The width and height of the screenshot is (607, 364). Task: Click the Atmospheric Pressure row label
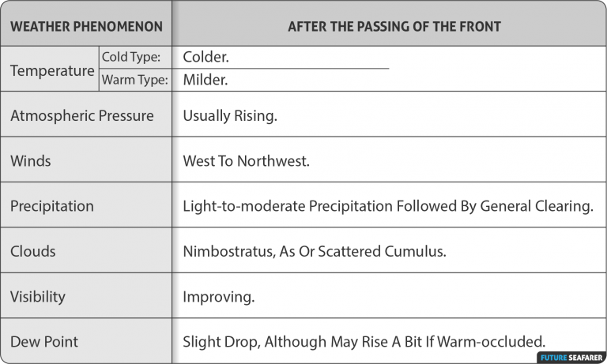click(82, 116)
